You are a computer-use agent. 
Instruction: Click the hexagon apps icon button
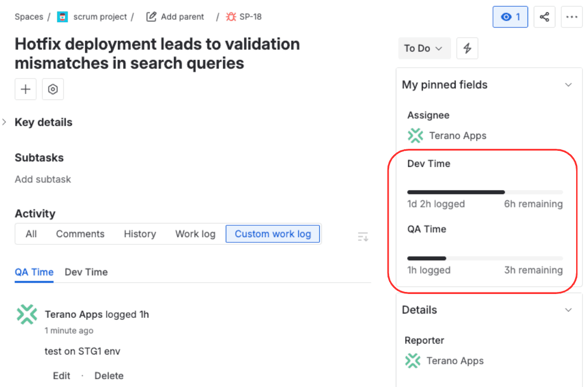(53, 89)
